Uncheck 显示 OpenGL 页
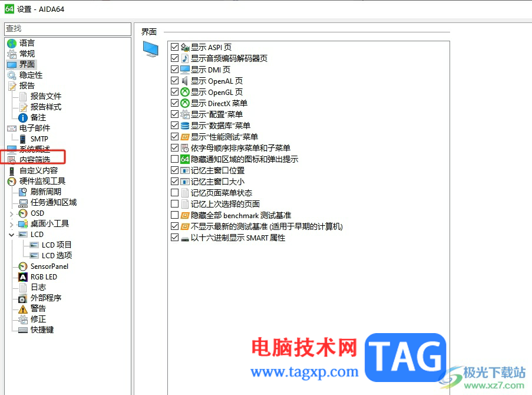 tap(175, 92)
